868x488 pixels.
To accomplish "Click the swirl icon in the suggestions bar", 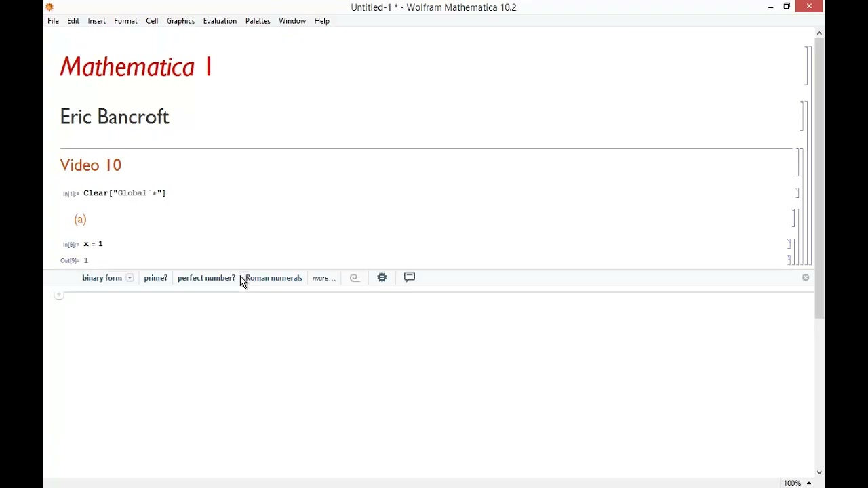I will (354, 278).
